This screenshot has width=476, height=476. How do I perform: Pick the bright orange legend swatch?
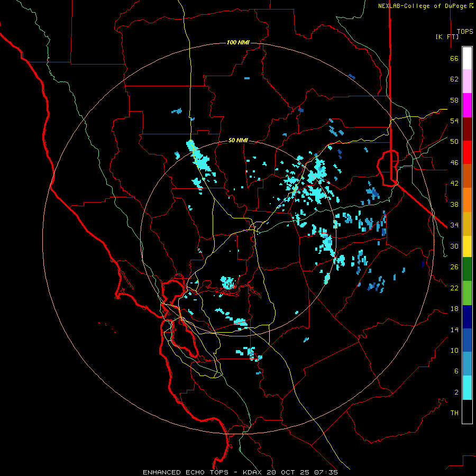click(x=467, y=200)
